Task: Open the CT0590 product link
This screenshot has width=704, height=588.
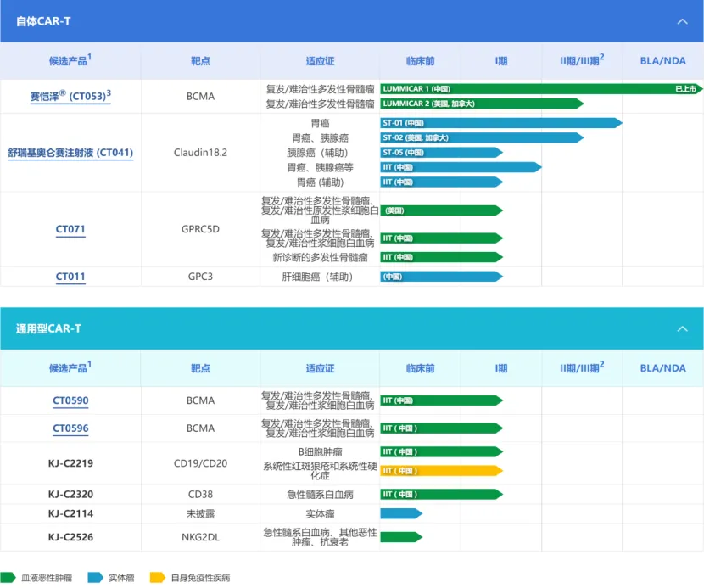Action: pyautogui.click(x=70, y=400)
